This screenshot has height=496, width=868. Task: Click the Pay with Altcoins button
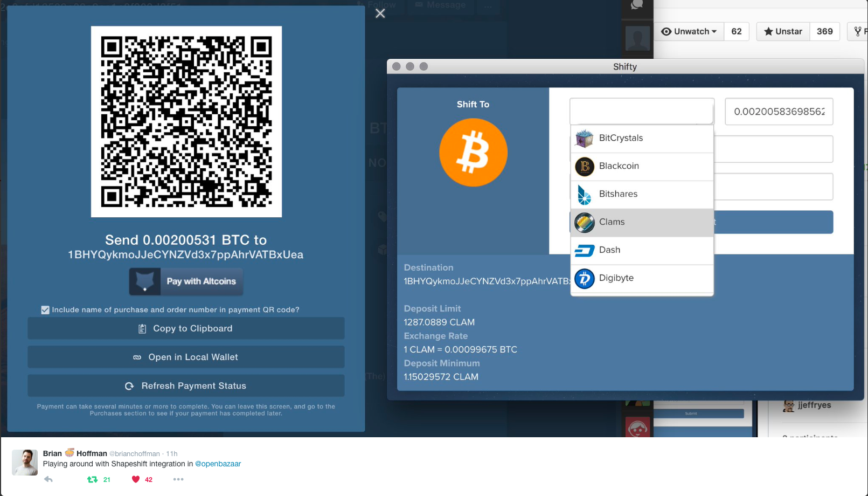coord(186,281)
